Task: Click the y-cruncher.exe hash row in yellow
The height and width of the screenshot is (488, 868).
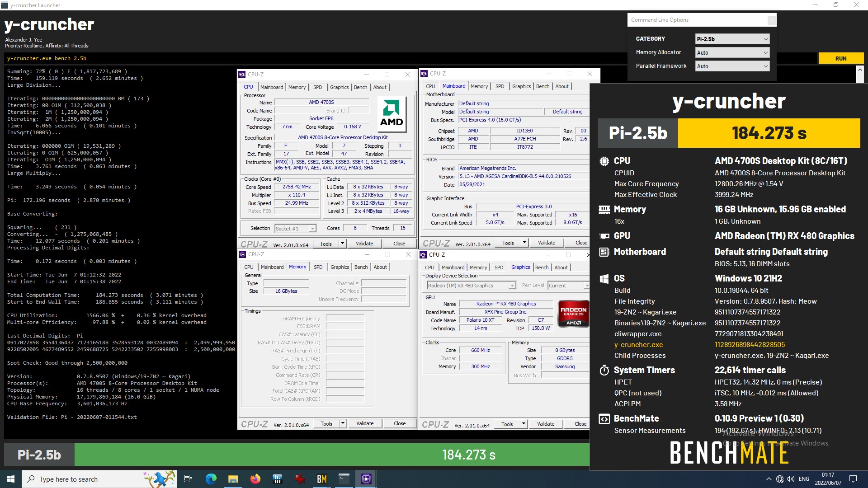Action: click(699, 345)
